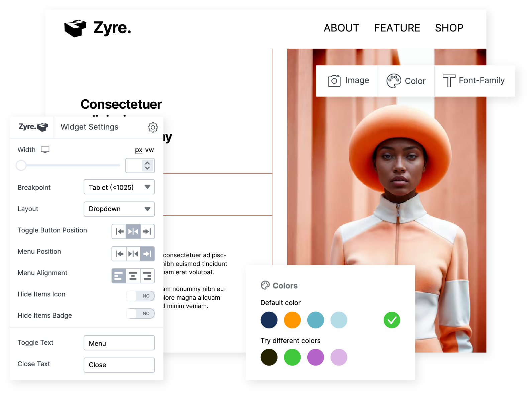Set Toggle Button Position to center

[x=133, y=231]
